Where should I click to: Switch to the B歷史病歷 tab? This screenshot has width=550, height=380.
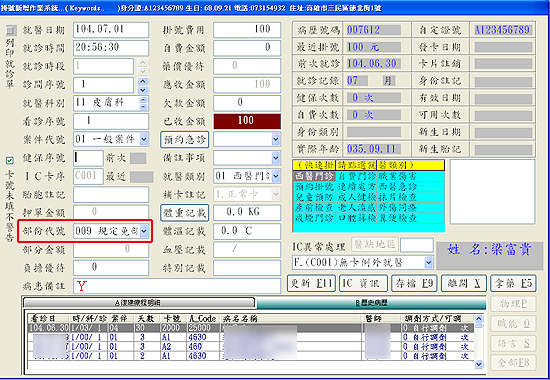[371, 303]
